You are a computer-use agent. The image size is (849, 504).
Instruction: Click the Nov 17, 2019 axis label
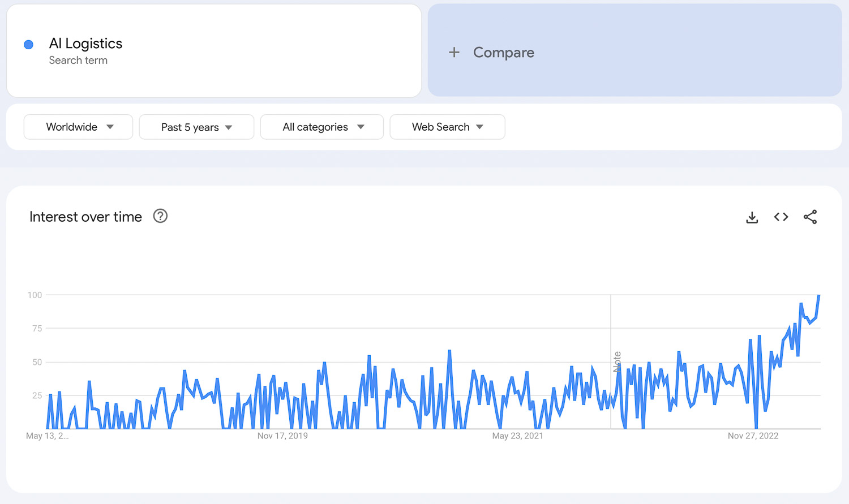pyautogui.click(x=282, y=436)
